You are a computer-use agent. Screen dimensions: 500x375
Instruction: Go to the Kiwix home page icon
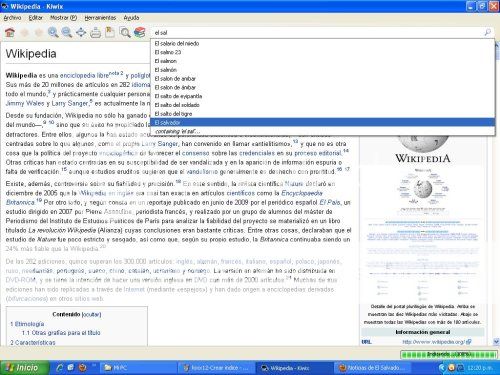tap(10, 32)
